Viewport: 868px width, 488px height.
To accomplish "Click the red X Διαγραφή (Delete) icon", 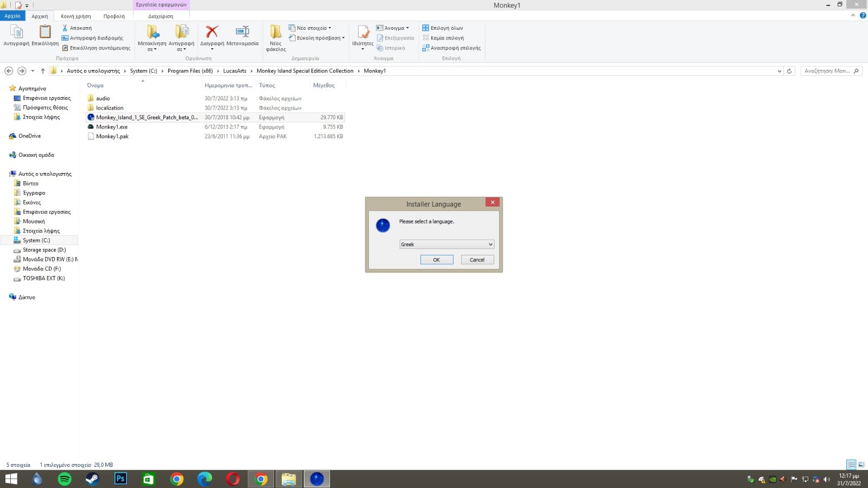I will coord(212,31).
